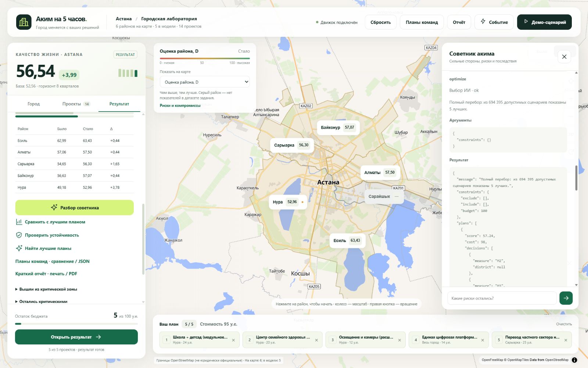
Task: Click the Астана breadcrumb
Action: coord(123,19)
